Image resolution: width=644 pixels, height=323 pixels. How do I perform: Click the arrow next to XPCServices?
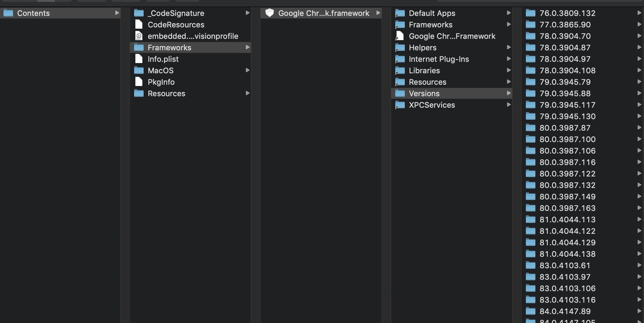(x=509, y=104)
